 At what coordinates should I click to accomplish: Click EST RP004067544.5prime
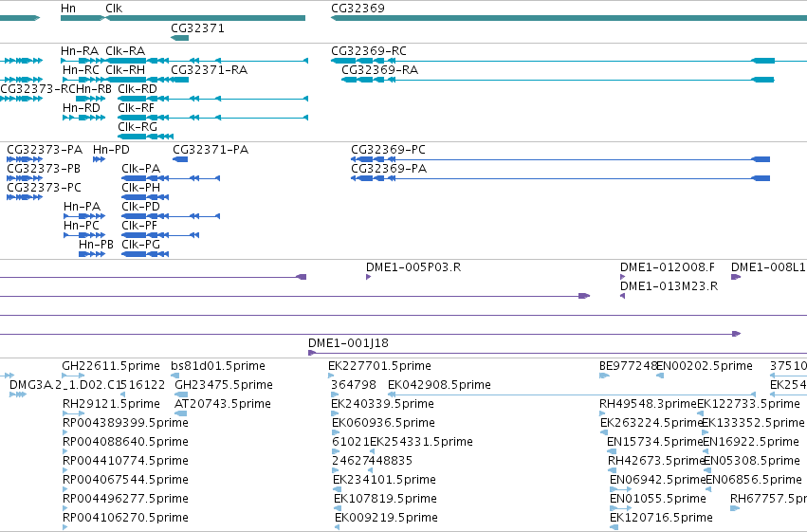[125, 481]
